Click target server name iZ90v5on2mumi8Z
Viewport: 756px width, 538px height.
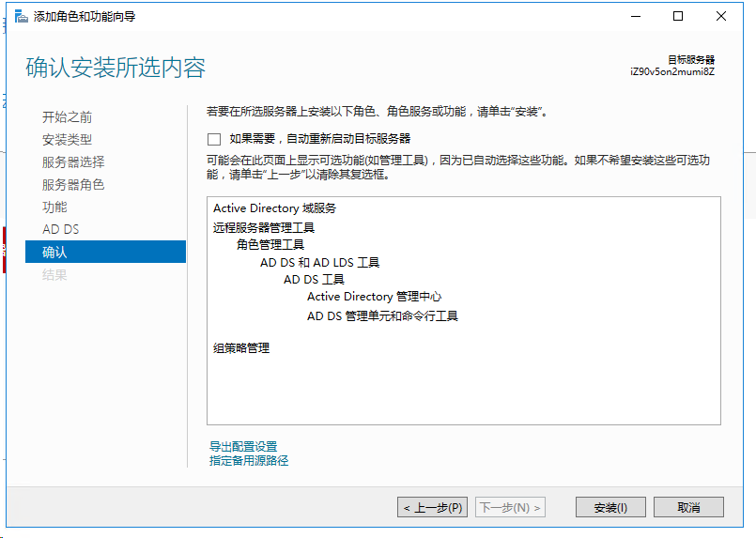(x=672, y=72)
